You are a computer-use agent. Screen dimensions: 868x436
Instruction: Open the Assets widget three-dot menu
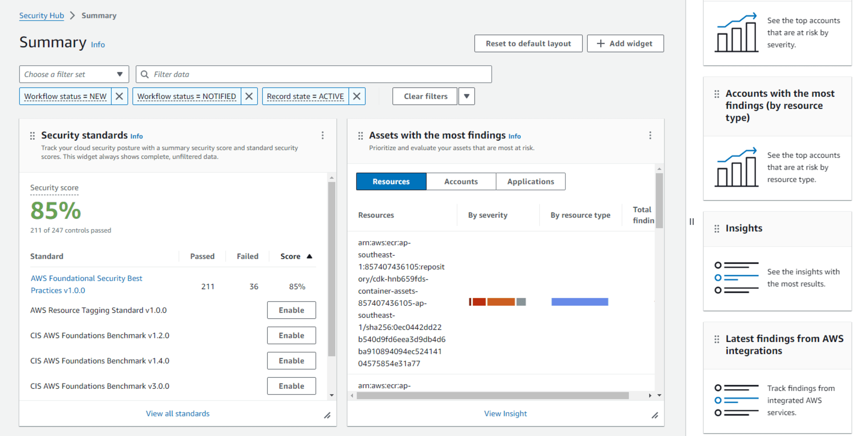[x=650, y=135]
